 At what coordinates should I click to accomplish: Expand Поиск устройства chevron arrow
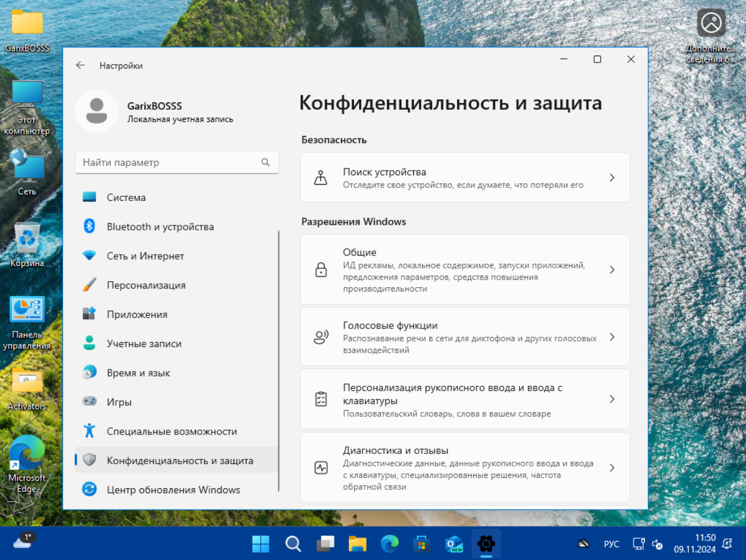click(612, 178)
